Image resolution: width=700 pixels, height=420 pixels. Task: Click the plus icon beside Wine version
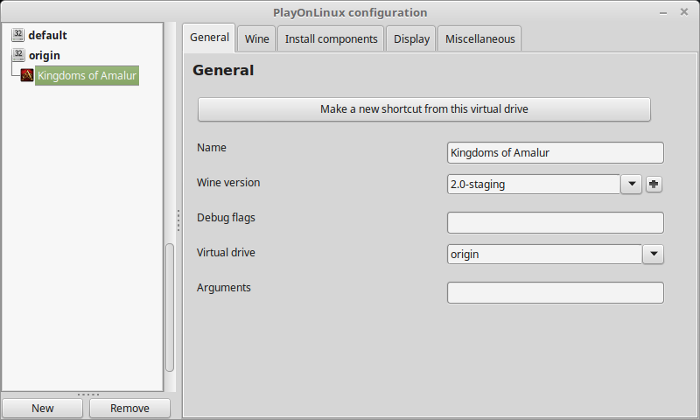point(654,184)
